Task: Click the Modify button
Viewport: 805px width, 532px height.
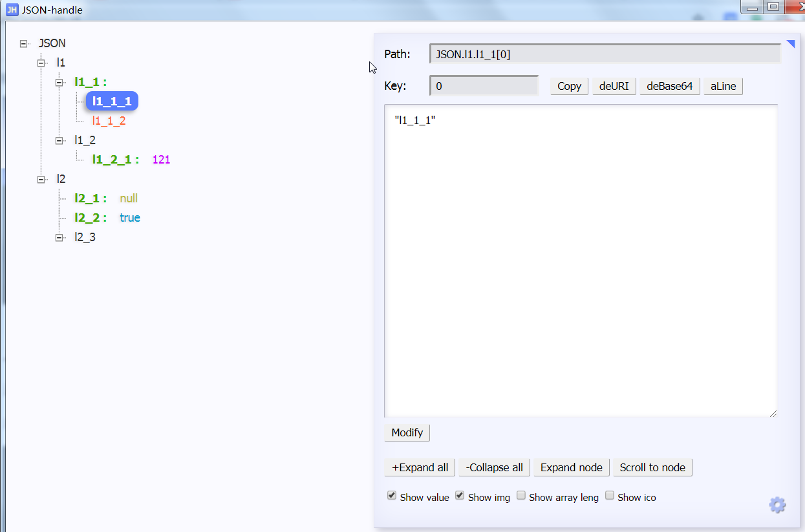Action: [407, 432]
